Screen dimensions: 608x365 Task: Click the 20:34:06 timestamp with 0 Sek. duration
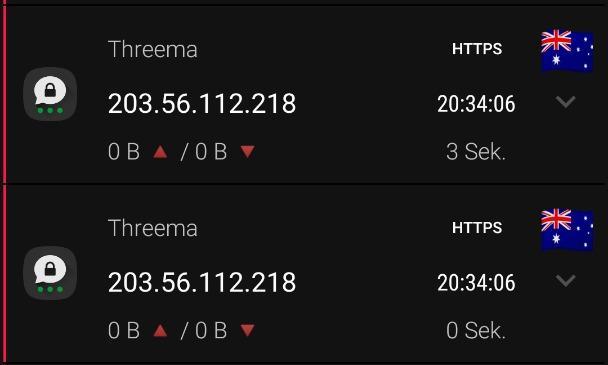[476, 283]
